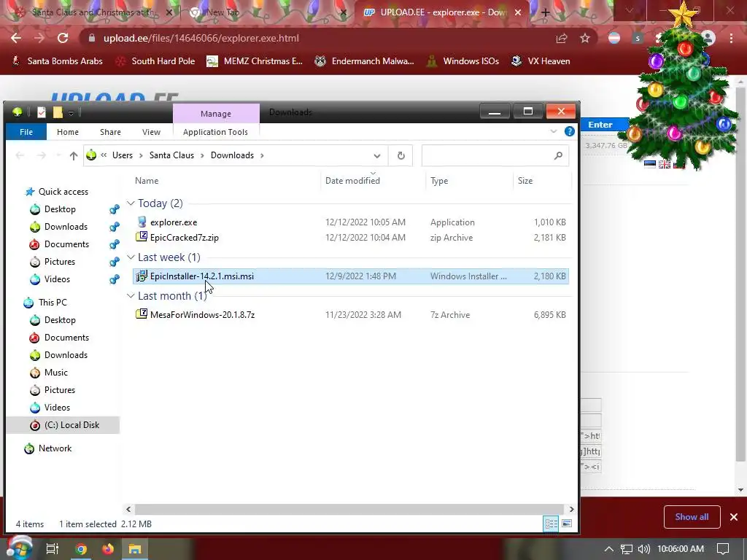Open recent locations dropdown in Explorer
This screenshot has height=560, width=747.
(58, 155)
